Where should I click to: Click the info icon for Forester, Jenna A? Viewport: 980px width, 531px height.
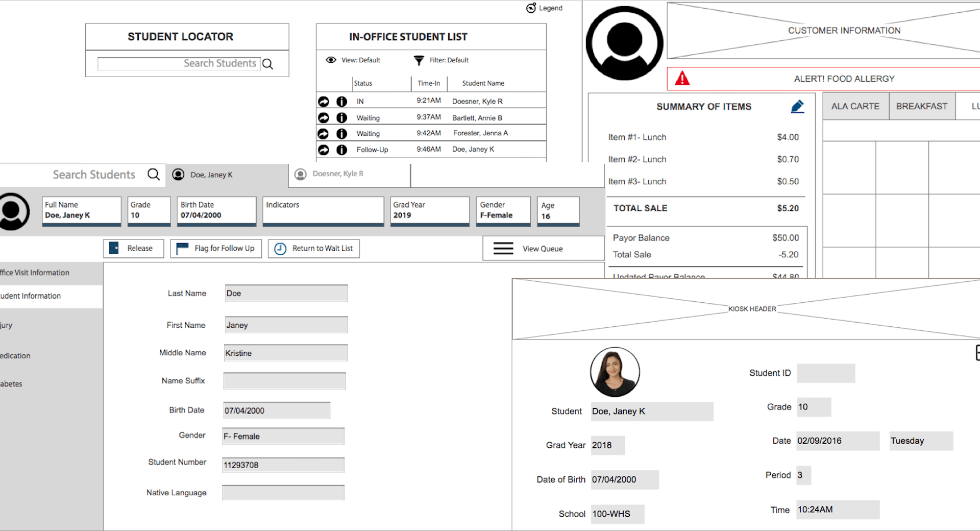pyautogui.click(x=341, y=134)
